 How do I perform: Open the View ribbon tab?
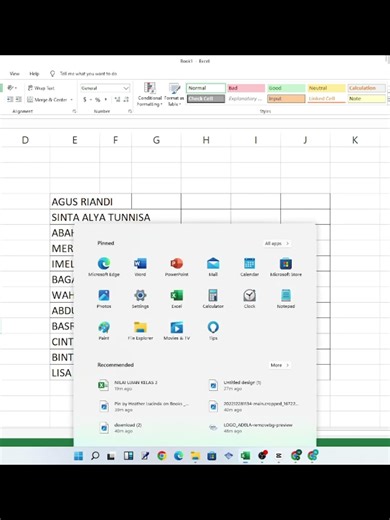[14, 74]
